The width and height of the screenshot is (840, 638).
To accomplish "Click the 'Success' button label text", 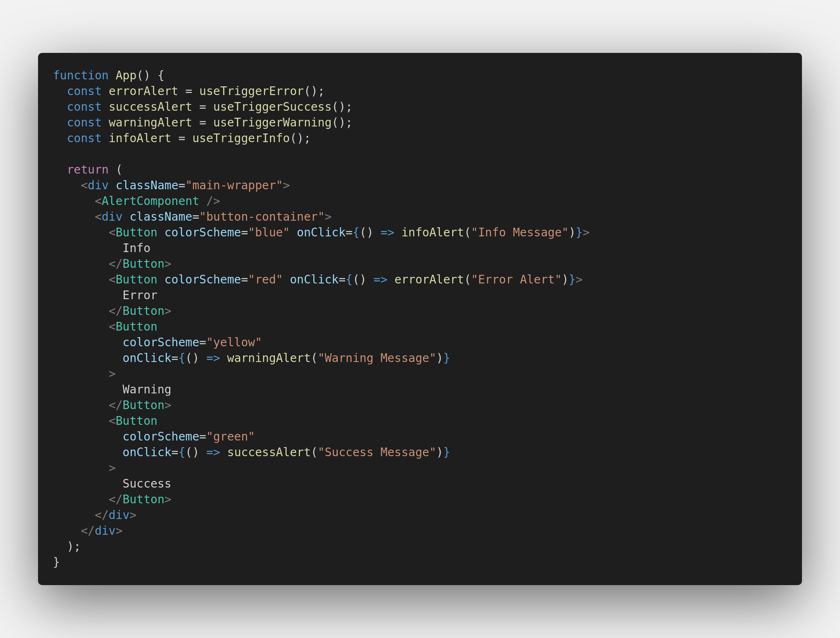I will 147,484.
